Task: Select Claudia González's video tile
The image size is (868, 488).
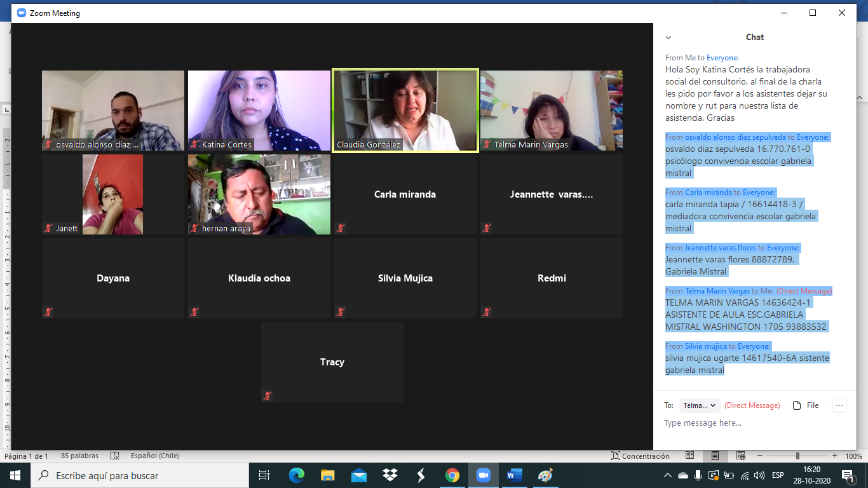Action: coord(405,111)
